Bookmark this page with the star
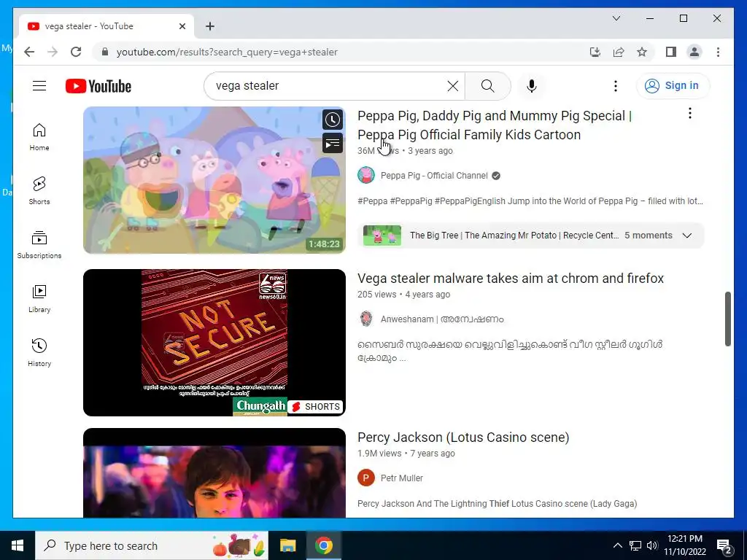Viewport: 747px width, 560px height. [x=642, y=52]
